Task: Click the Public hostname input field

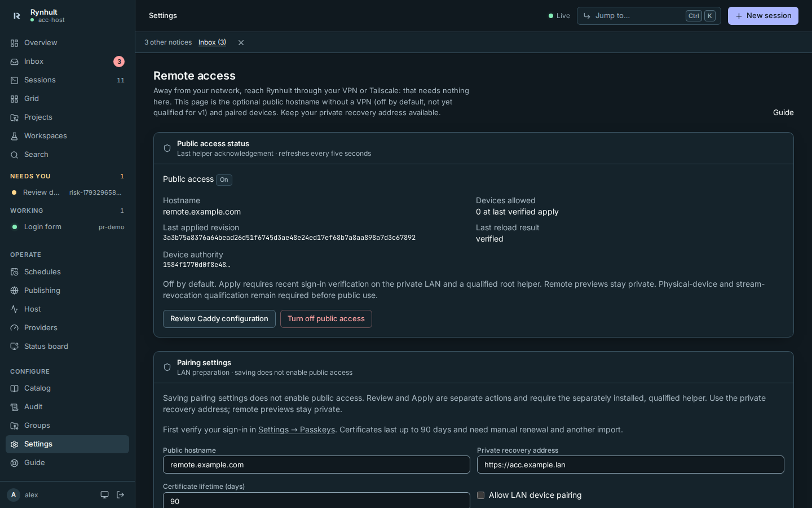Action: (316, 465)
